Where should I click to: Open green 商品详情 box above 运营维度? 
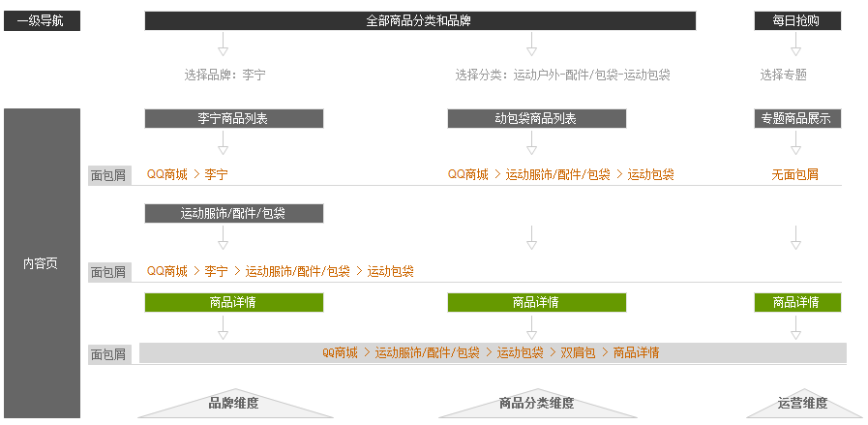[797, 303]
